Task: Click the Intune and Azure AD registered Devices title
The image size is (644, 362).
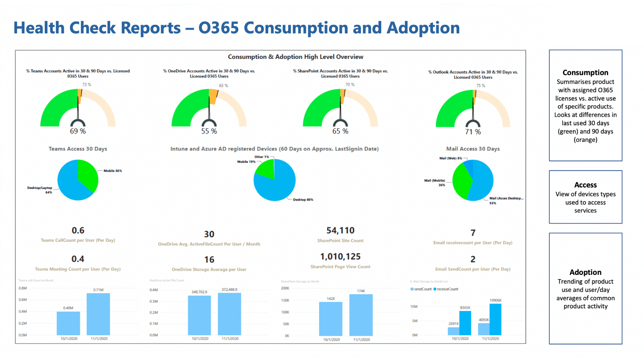Action: (x=274, y=149)
